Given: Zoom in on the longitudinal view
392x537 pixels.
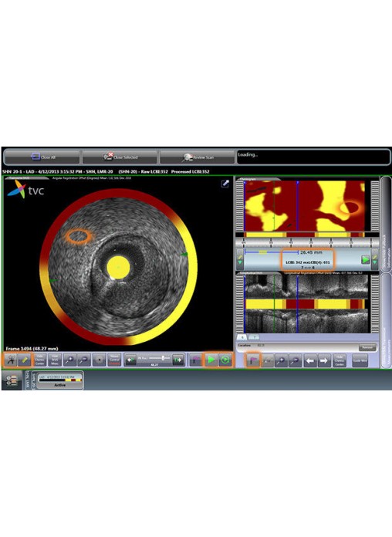Looking at the screenshot, I should coord(281,360).
